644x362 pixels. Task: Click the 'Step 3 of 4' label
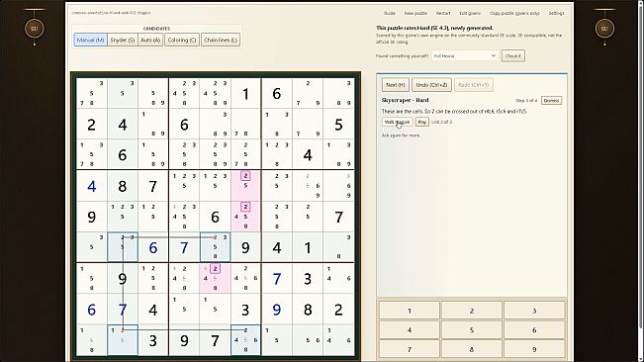tap(526, 101)
